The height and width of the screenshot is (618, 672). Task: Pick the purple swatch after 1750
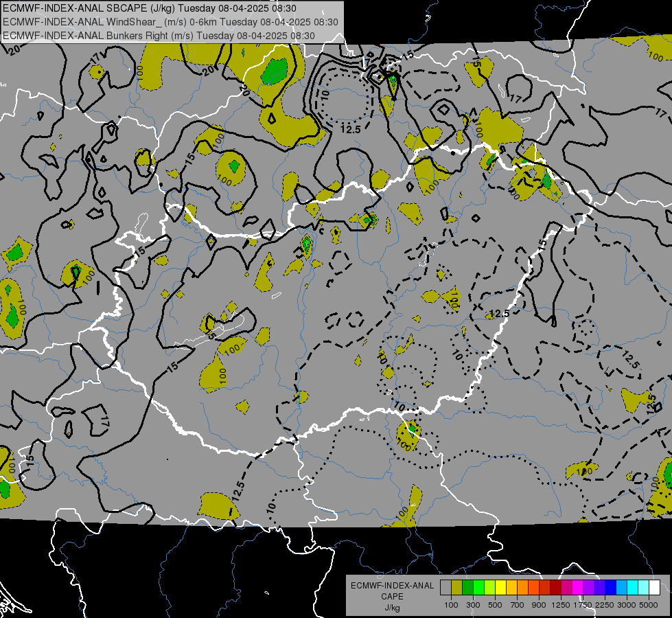(589, 587)
